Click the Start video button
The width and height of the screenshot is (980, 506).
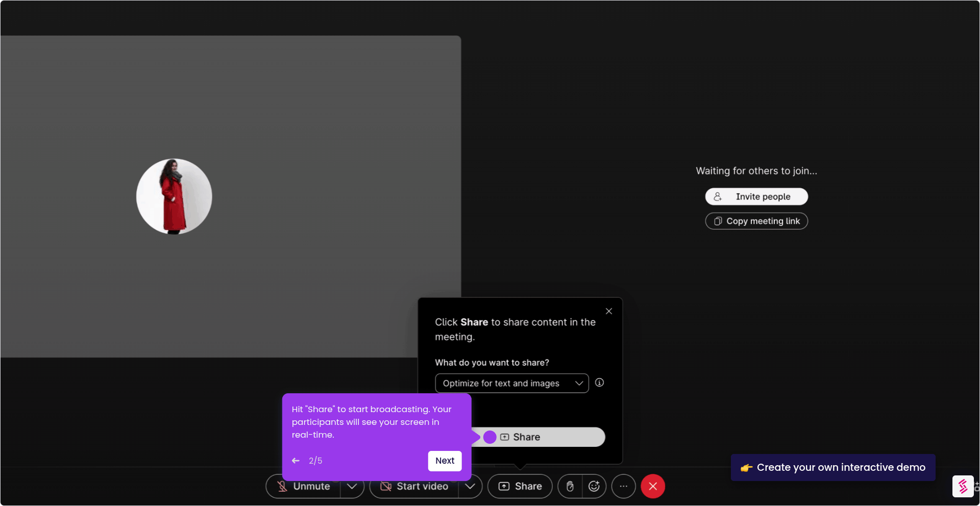coord(414,486)
